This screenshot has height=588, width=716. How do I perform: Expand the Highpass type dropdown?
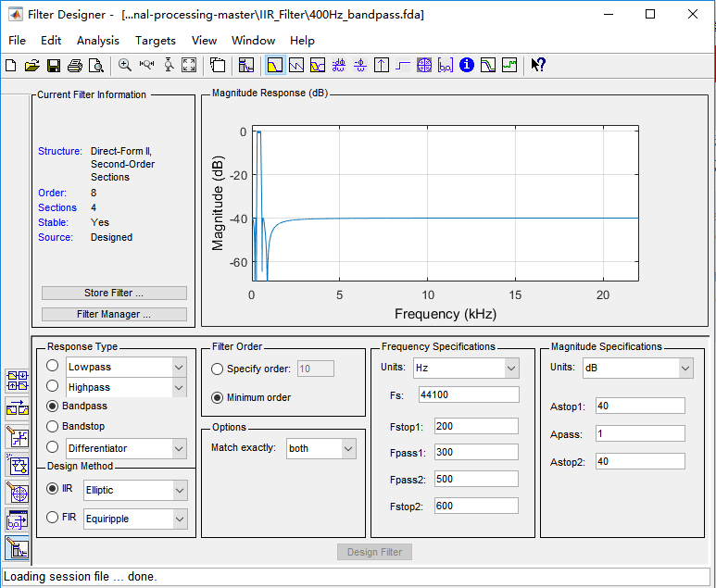(x=179, y=388)
